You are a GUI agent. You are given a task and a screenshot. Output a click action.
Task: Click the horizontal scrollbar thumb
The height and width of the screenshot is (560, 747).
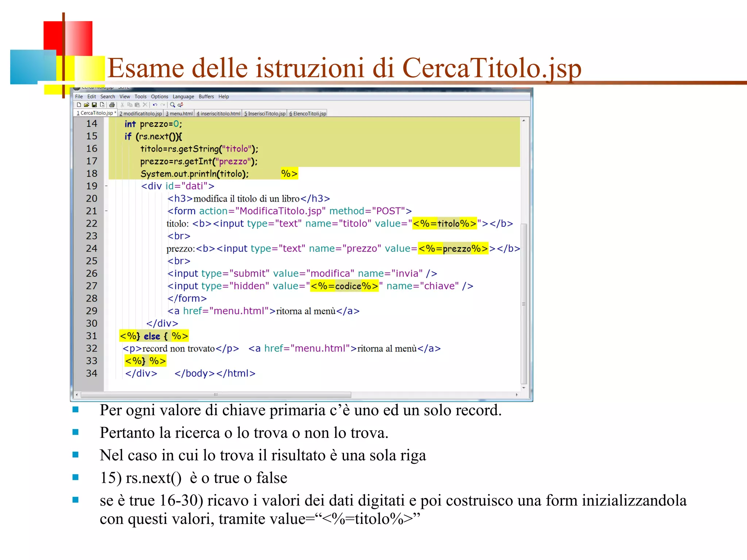tap(216, 395)
